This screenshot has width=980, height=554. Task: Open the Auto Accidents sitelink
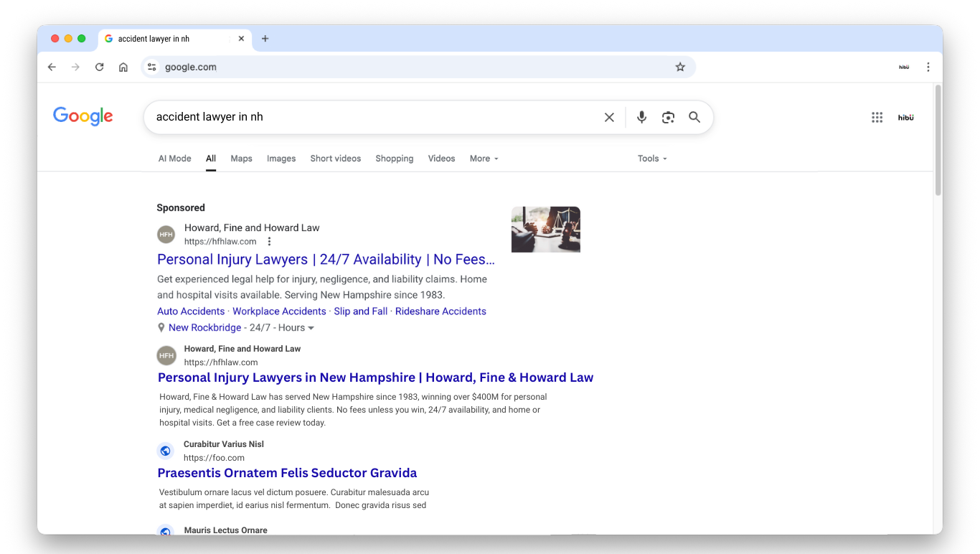[x=191, y=311]
